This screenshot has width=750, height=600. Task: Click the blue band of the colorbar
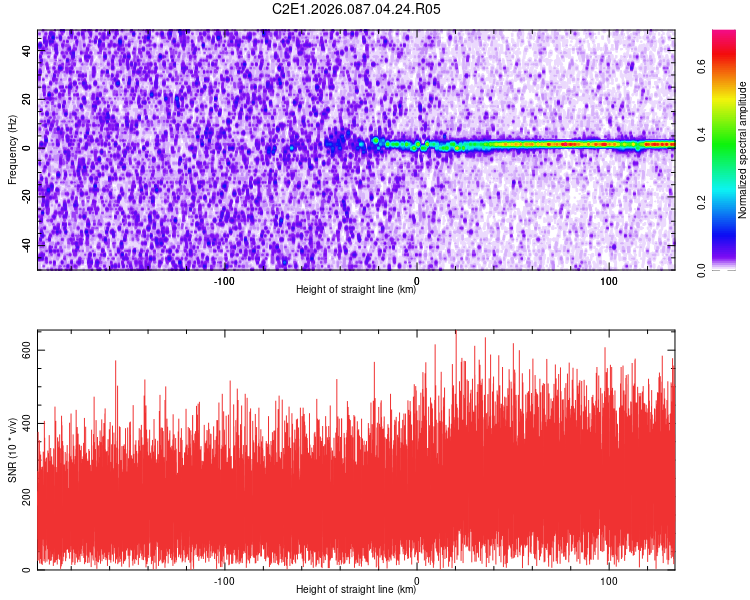[x=724, y=235]
